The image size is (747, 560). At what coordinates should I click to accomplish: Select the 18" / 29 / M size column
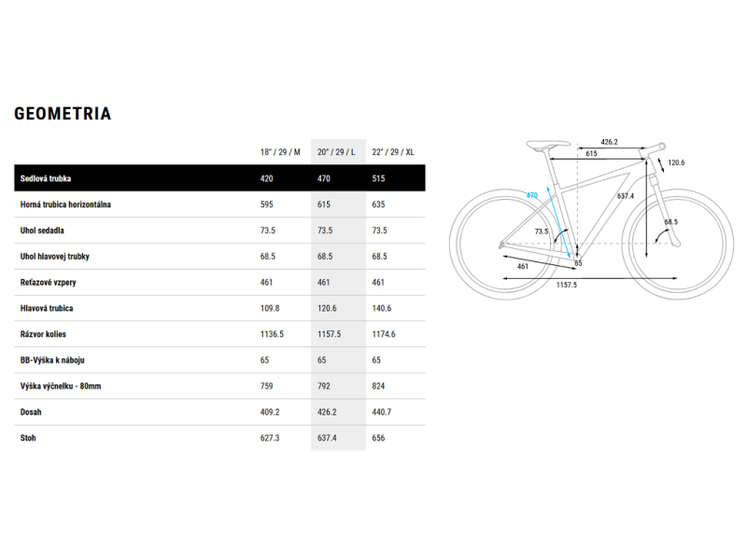pos(280,152)
